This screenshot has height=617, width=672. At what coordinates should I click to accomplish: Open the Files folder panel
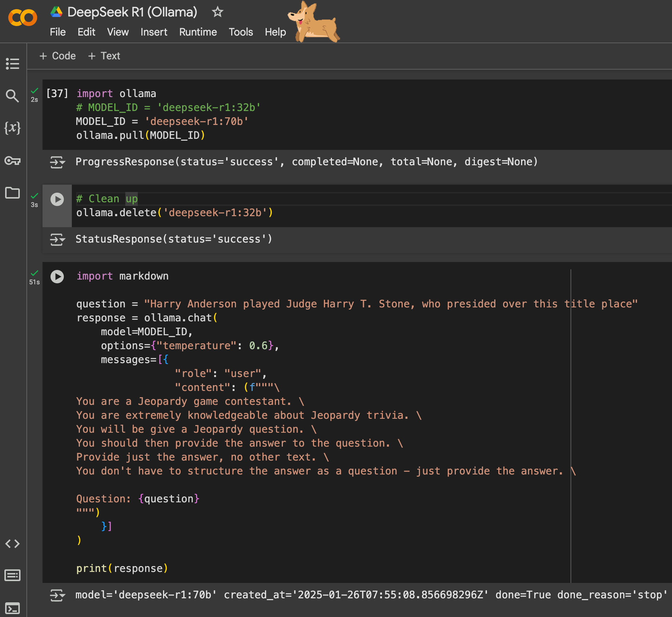(12, 192)
